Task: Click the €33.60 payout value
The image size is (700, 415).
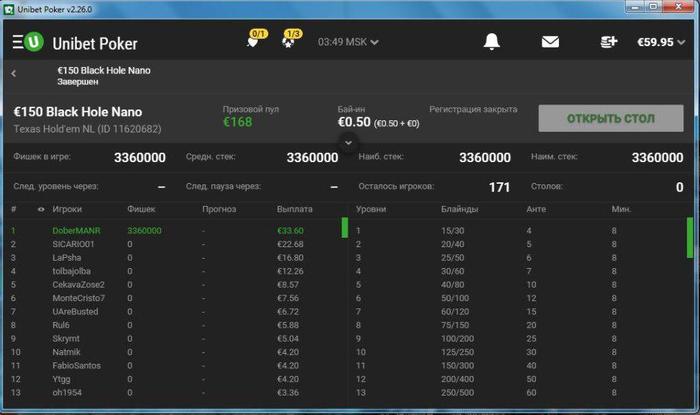Action: click(290, 231)
